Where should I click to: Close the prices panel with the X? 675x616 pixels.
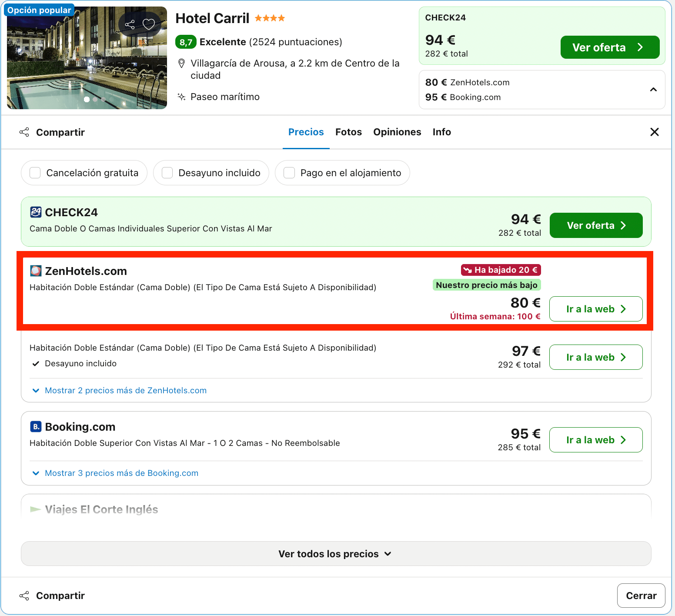click(655, 132)
